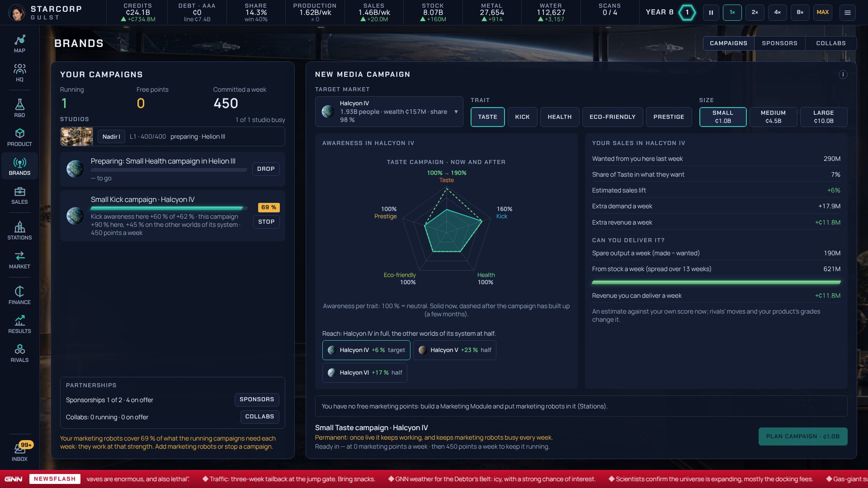
Task: Open Collabs from the Partnerships box
Action: [259, 417]
